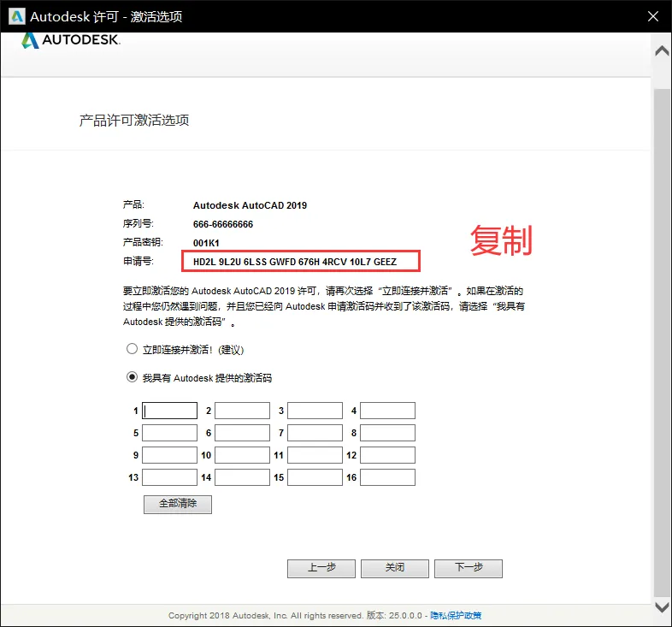Click the product key 001K1
The height and width of the screenshot is (627, 672).
tap(206, 243)
